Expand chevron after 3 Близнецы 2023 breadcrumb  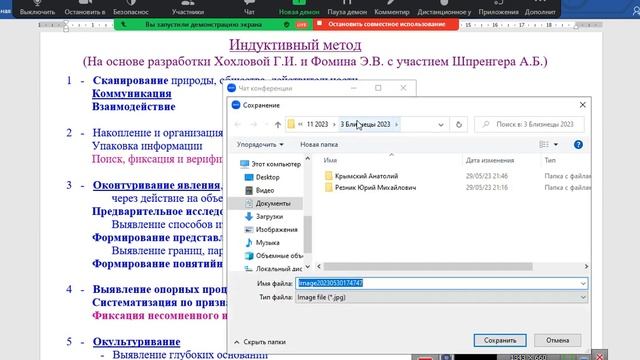point(396,124)
